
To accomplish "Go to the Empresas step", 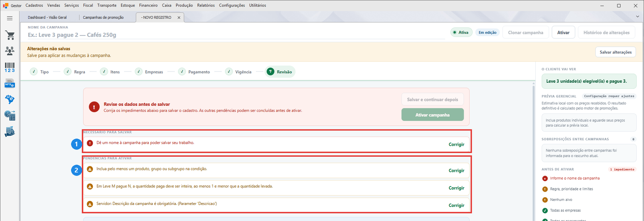I will pos(149,72).
